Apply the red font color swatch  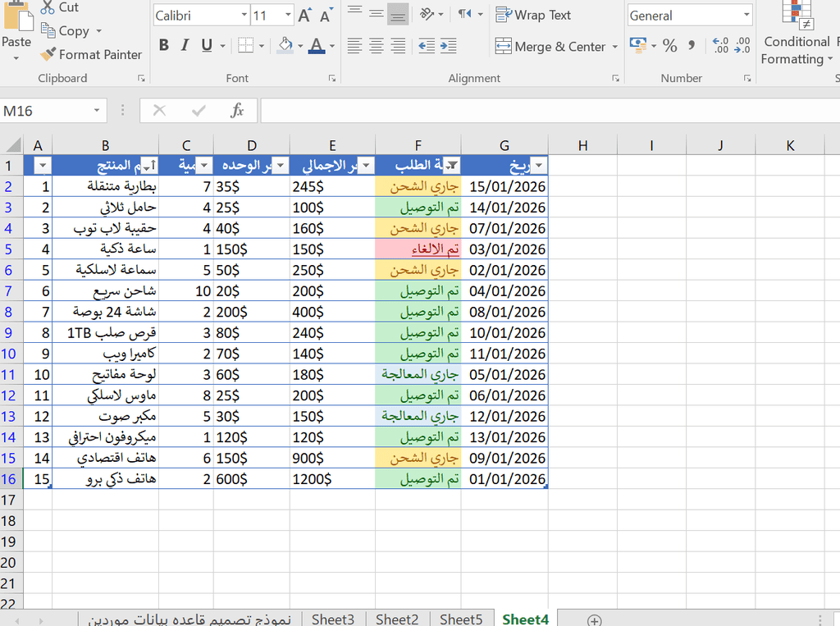(316, 46)
